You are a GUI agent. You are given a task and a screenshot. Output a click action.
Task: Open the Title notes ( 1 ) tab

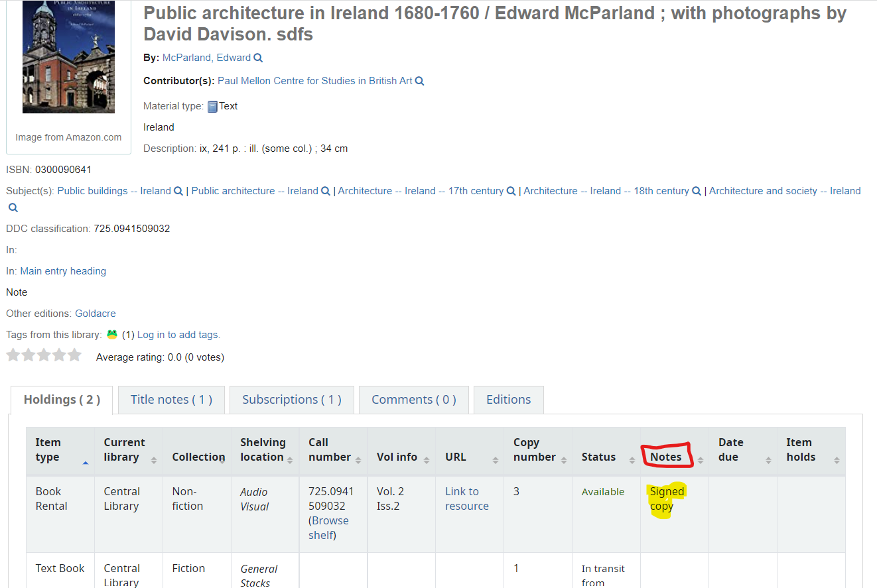(171, 400)
